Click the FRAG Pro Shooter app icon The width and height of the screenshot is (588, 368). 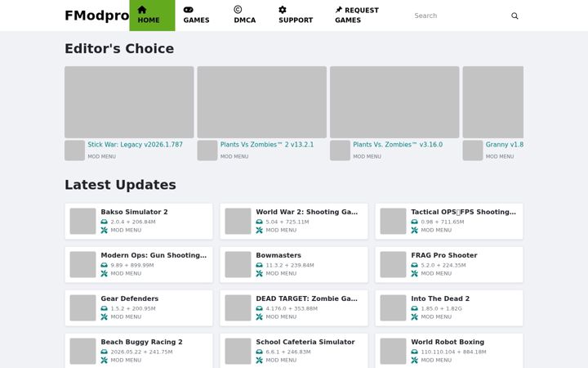pyautogui.click(x=394, y=264)
